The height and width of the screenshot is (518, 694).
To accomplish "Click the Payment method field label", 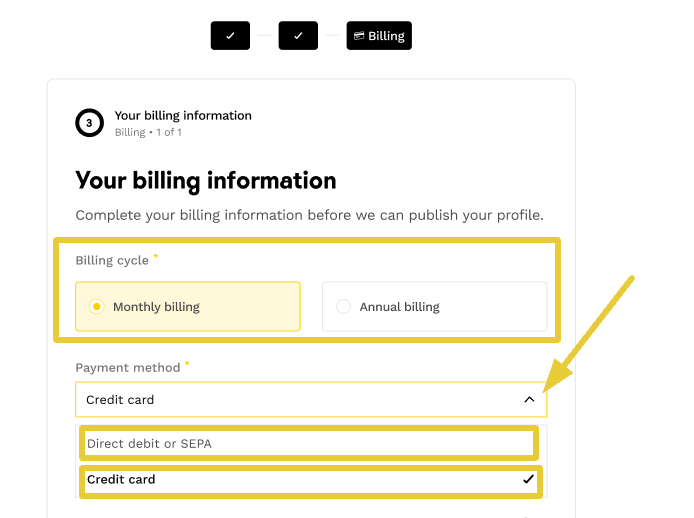I will pos(128,368).
